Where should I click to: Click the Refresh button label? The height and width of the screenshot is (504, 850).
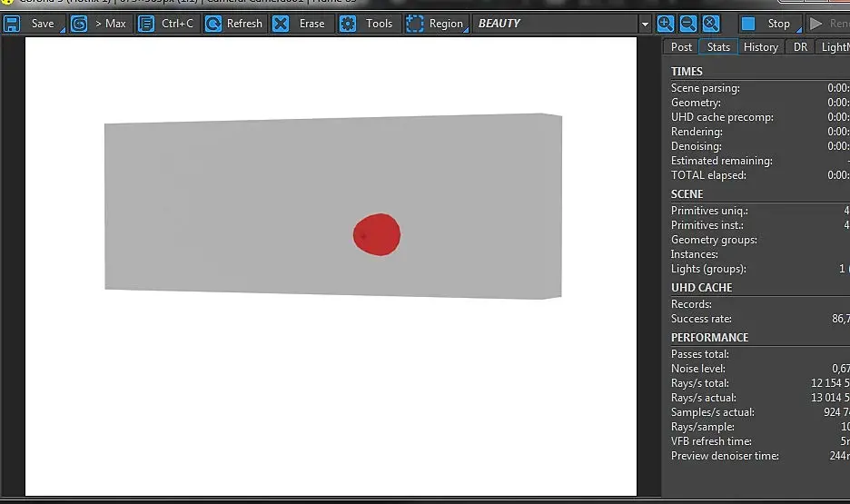pos(244,24)
